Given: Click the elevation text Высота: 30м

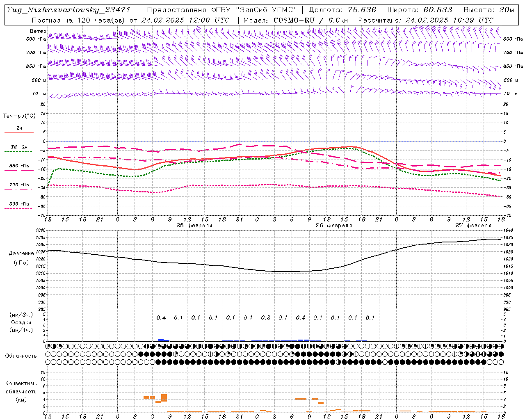Looking at the screenshot, I should pos(488,10).
